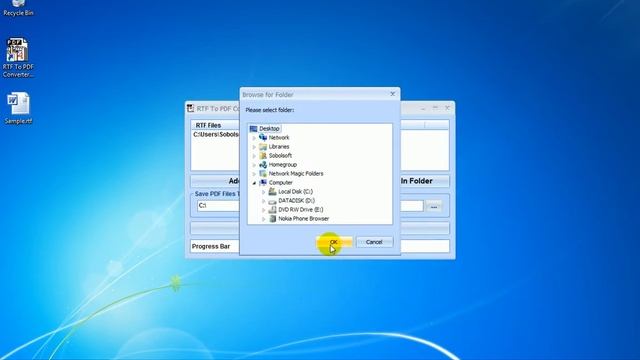Open the Recycle Bin desktop icon
640x360 pixels.
[x=18, y=8]
